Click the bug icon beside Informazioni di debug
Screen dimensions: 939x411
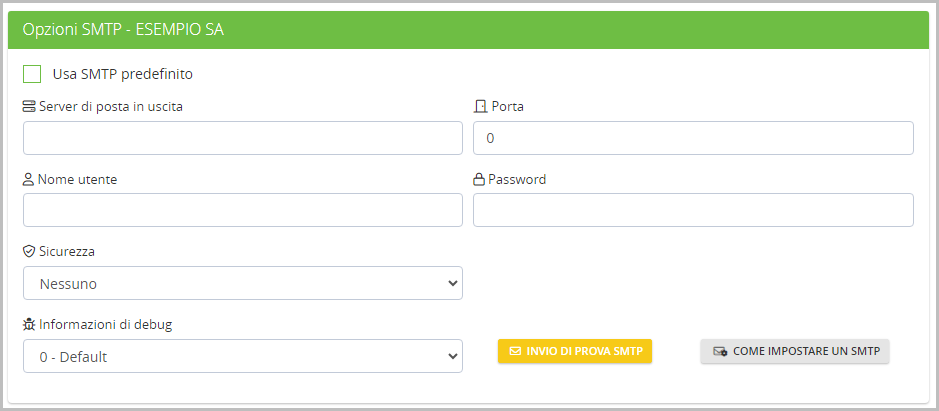[29, 324]
